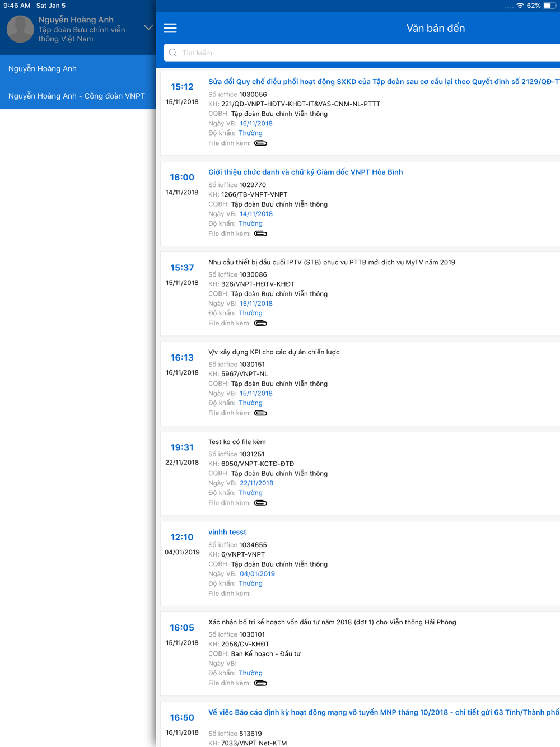Viewport: 560px width, 747px height.
Task: Open V/v xây dựng KPI document
Action: [274, 352]
